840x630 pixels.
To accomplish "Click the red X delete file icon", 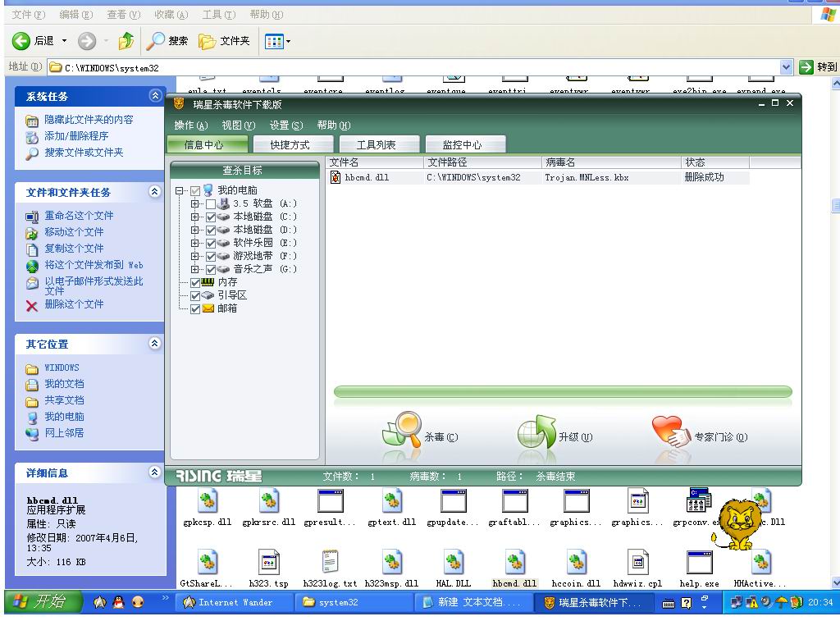I will click(32, 306).
